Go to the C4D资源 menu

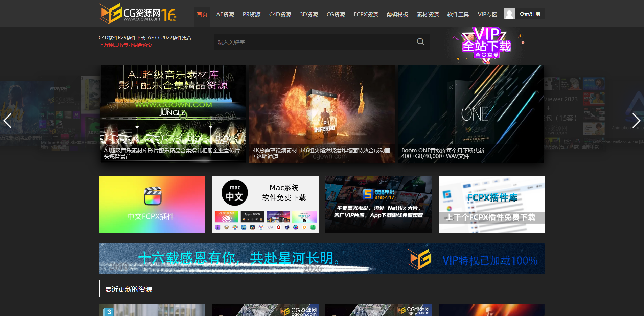[280, 14]
